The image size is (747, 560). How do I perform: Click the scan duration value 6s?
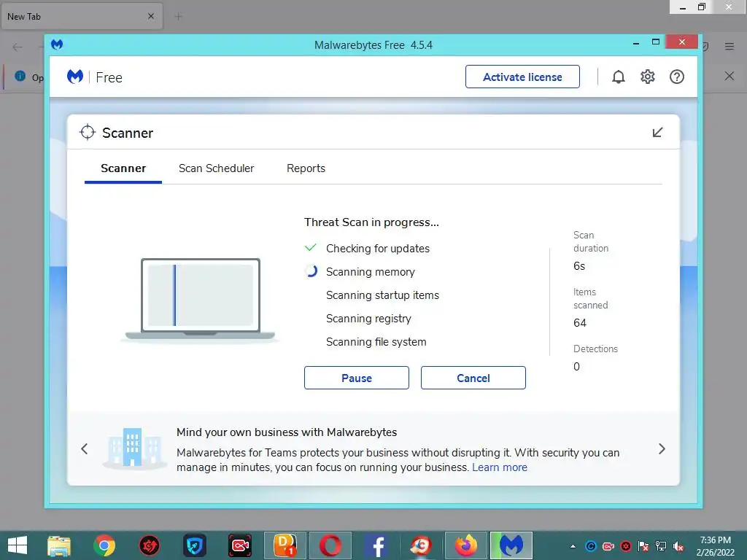579,266
